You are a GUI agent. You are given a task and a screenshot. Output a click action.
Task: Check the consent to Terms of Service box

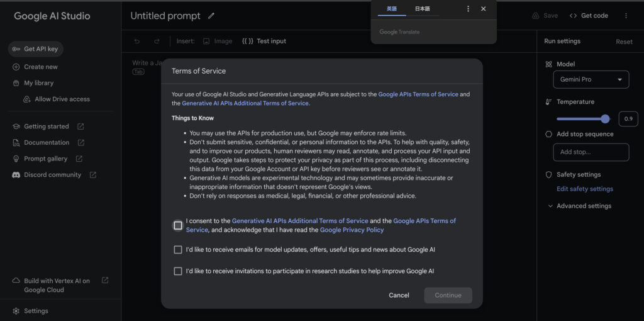(178, 226)
